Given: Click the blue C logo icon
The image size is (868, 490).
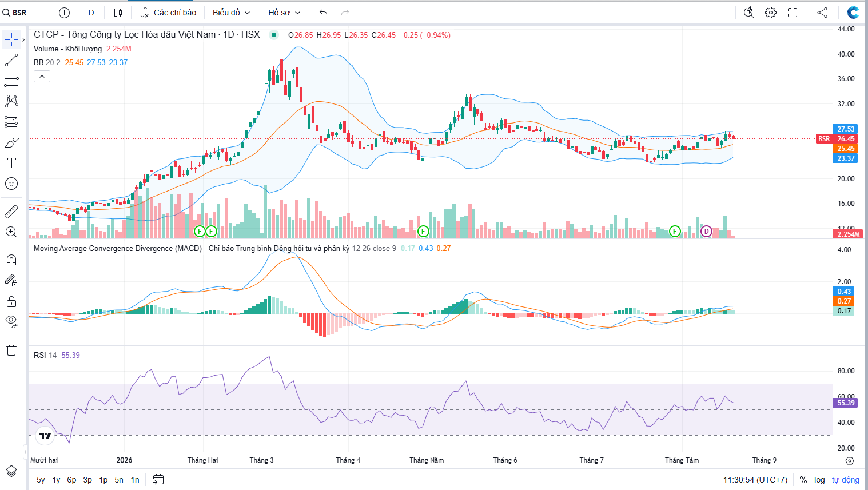Looking at the screenshot, I should (x=853, y=13).
